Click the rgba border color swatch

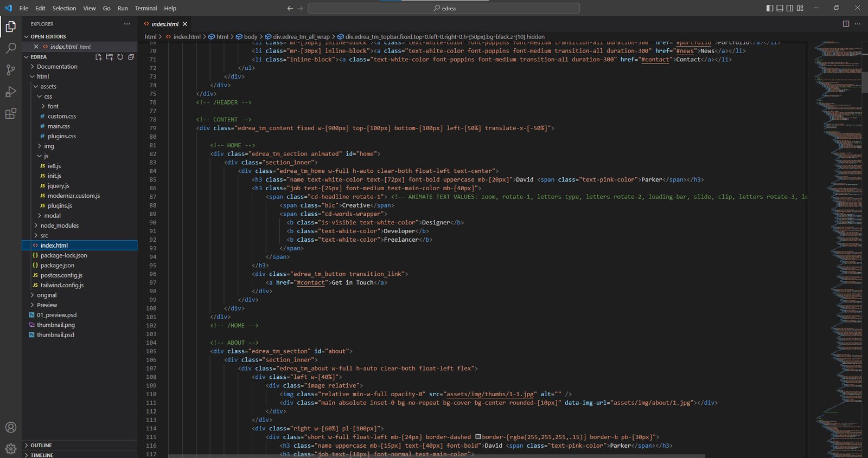[x=478, y=437]
